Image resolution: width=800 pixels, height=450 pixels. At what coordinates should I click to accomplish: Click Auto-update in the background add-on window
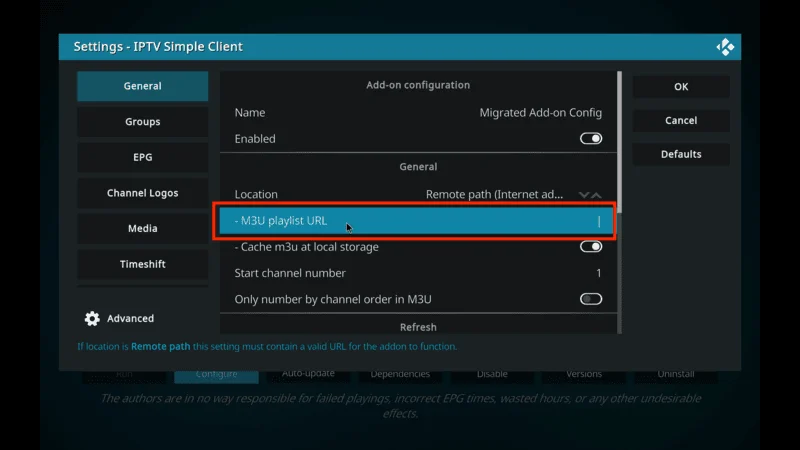308,374
